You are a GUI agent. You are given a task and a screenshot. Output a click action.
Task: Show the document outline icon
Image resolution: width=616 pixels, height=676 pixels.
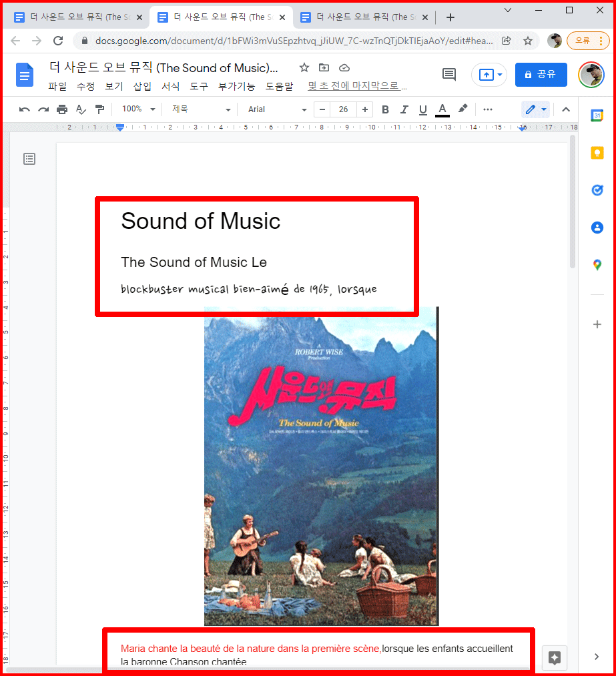pyautogui.click(x=29, y=159)
